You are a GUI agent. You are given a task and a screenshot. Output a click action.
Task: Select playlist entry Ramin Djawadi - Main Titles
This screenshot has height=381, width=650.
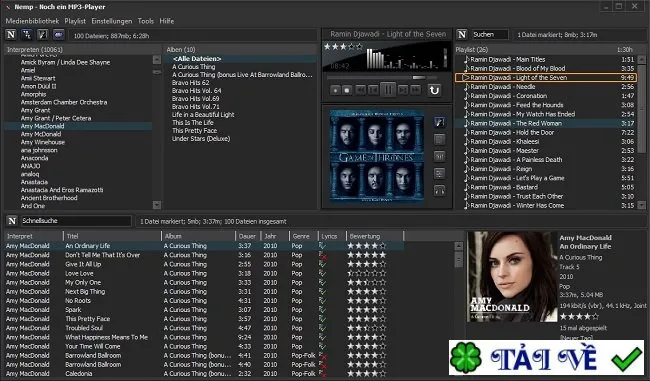(x=507, y=60)
